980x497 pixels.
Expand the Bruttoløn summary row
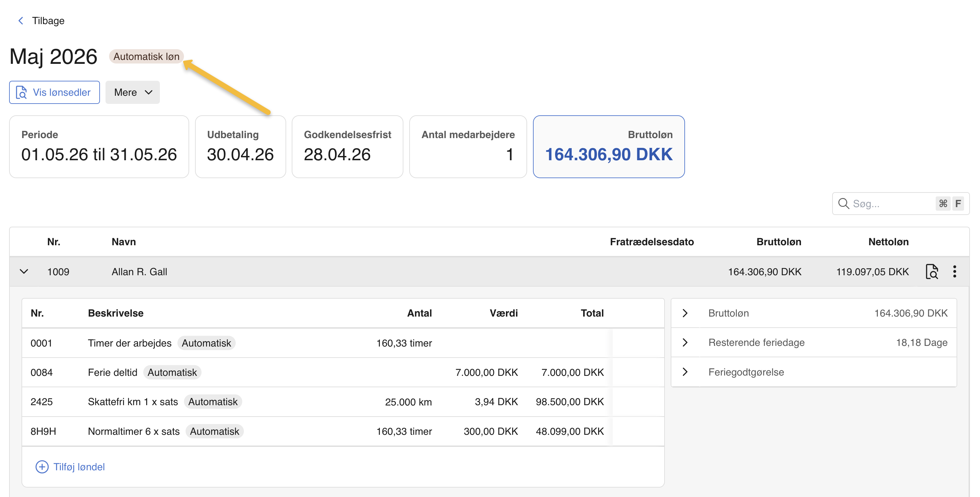[685, 313]
